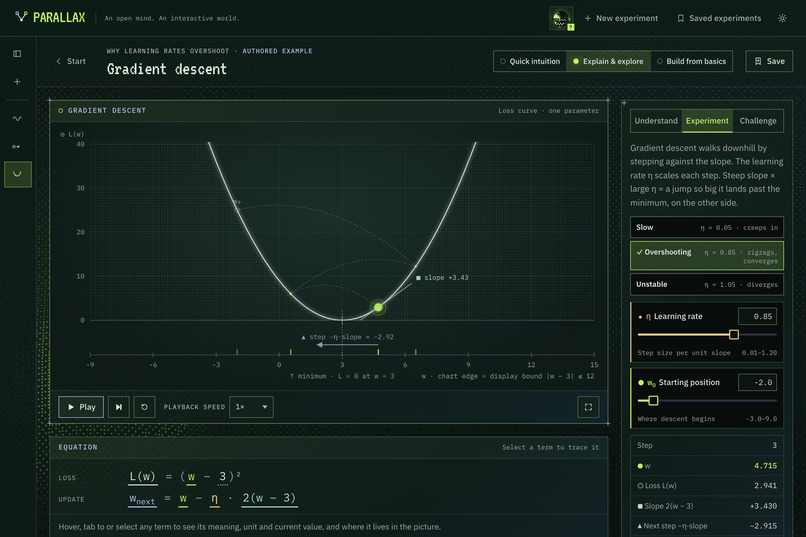Click the plus icon in sidebar

pos(17,81)
